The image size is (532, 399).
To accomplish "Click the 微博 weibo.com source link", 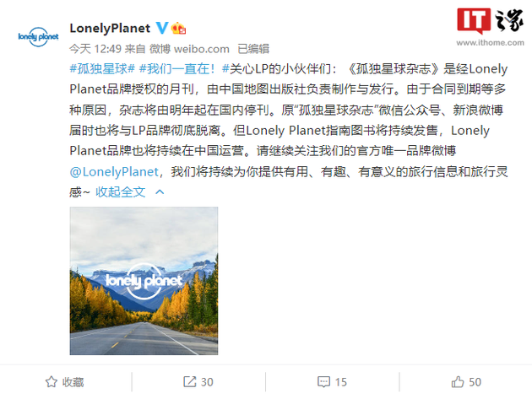I will [x=189, y=49].
